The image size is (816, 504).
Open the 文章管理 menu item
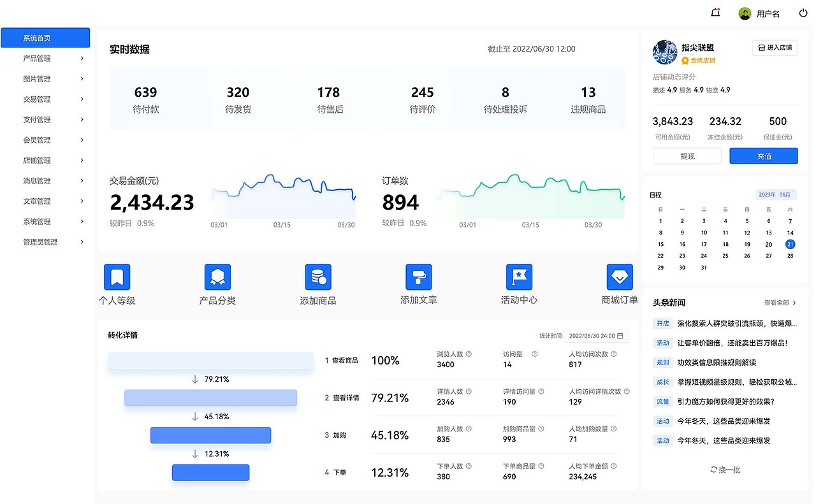click(x=45, y=201)
